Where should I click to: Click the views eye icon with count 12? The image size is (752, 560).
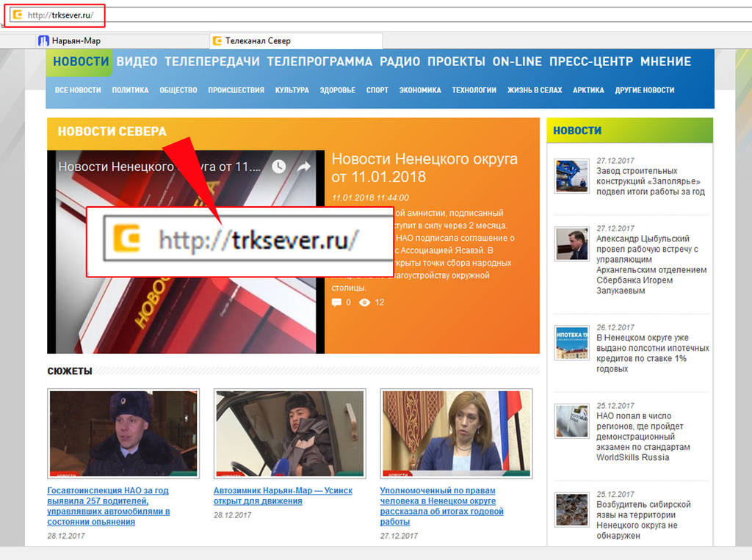point(364,302)
